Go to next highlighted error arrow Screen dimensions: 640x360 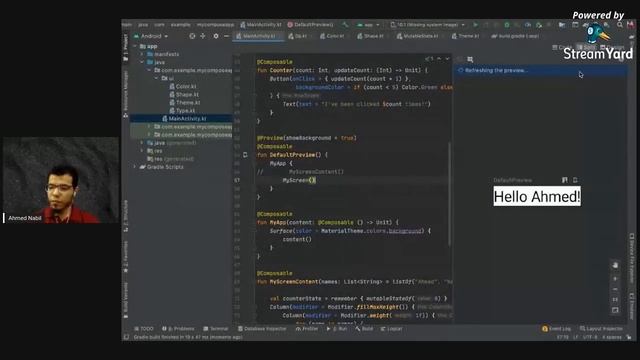tap(447, 59)
